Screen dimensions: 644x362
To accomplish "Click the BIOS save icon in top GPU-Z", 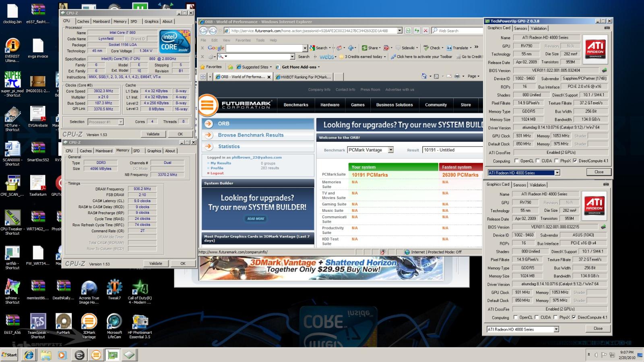I will (x=604, y=70).
